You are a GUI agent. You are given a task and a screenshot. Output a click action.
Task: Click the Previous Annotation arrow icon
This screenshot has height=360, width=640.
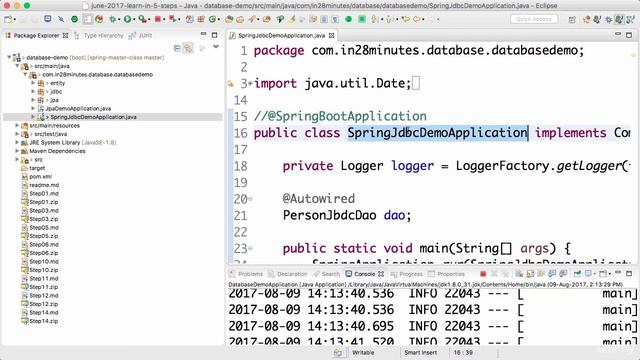coord(388,19)
